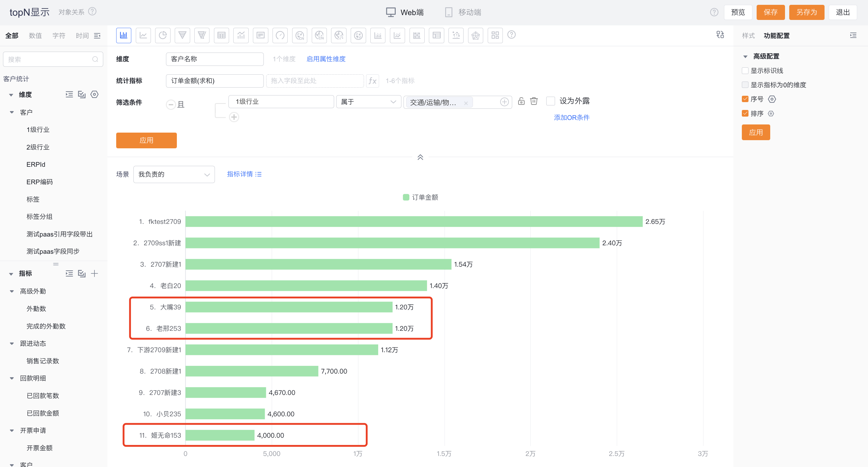Image resolution: width=868 pixels, height=467 pixels.
Task: Switch to the 样式 tab
Action: 748,35
